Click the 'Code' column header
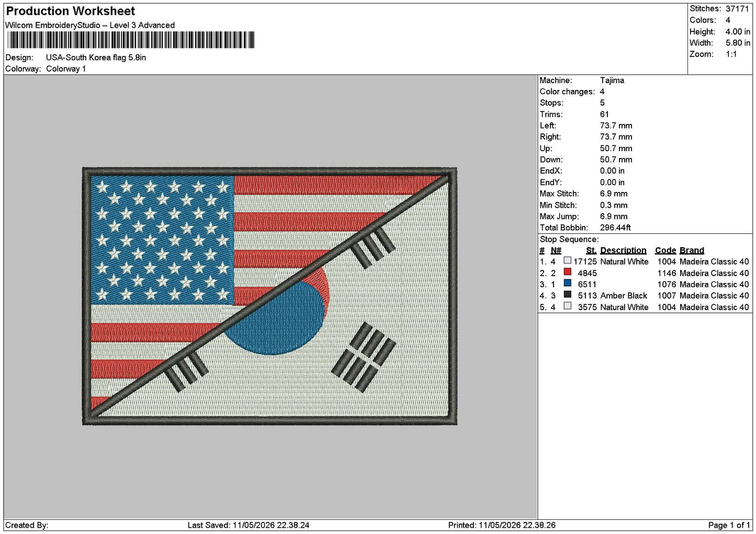Image resolution: width=756 pixels, height=534 pixels. point(665,251)
